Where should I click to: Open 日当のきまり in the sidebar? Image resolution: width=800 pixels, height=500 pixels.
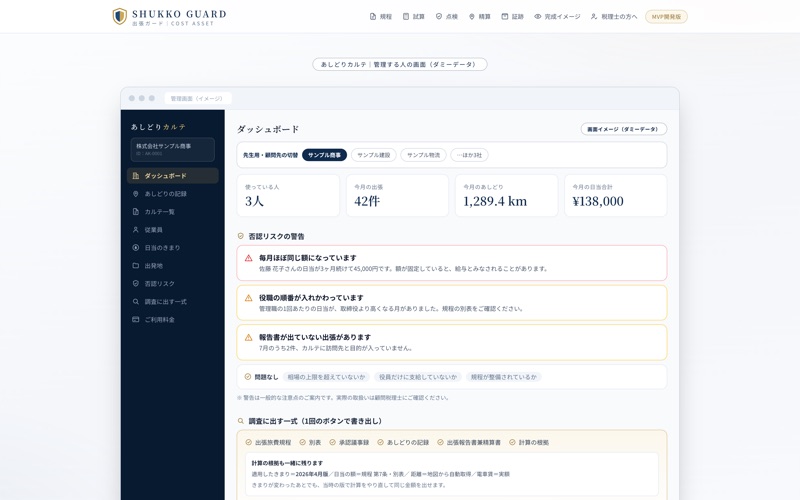point(172,247)
